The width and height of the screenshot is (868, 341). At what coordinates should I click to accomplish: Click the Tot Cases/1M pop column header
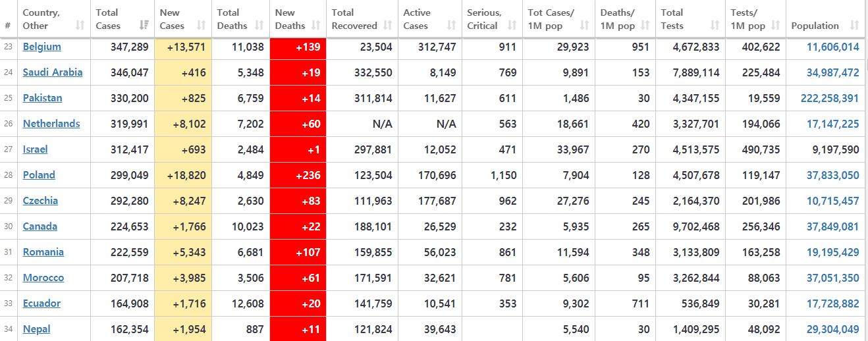tap(551, 19)
